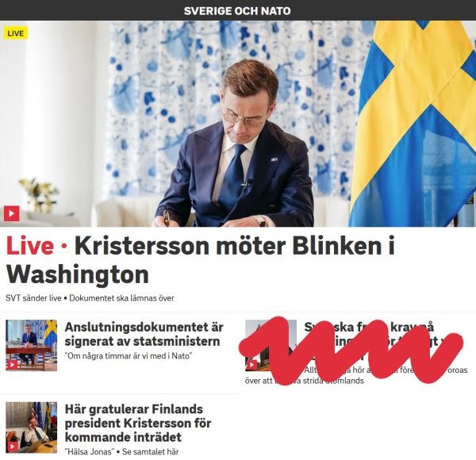Open headline Kristersson möter Blinken i Washington

(x=201, y=260)
